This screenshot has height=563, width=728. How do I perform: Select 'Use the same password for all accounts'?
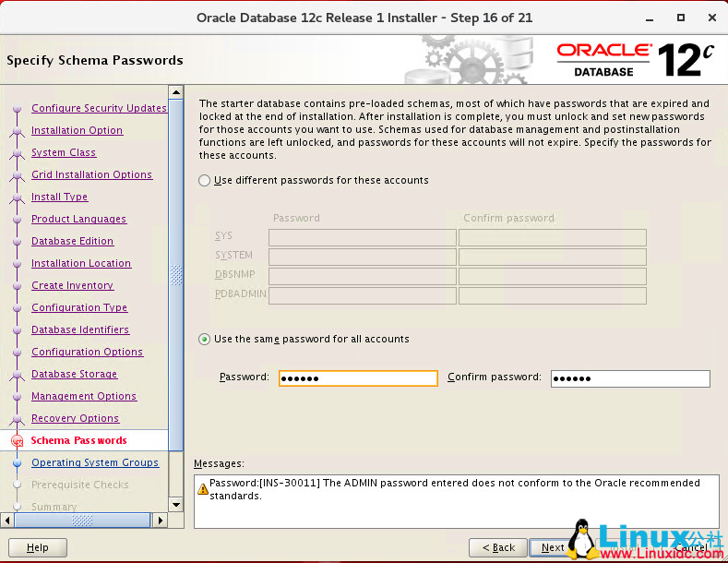pos(204,339)
